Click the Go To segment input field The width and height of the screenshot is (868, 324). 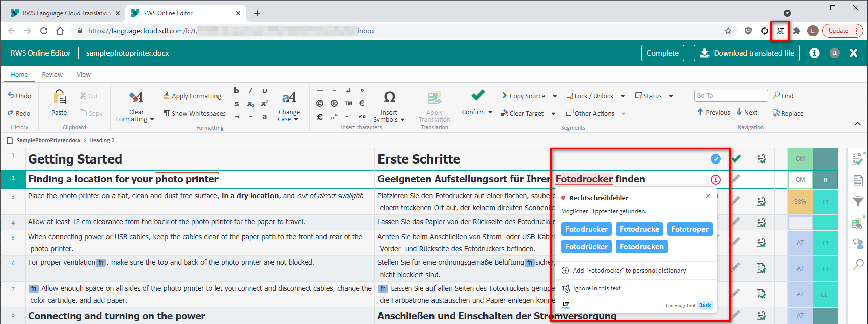730,96
